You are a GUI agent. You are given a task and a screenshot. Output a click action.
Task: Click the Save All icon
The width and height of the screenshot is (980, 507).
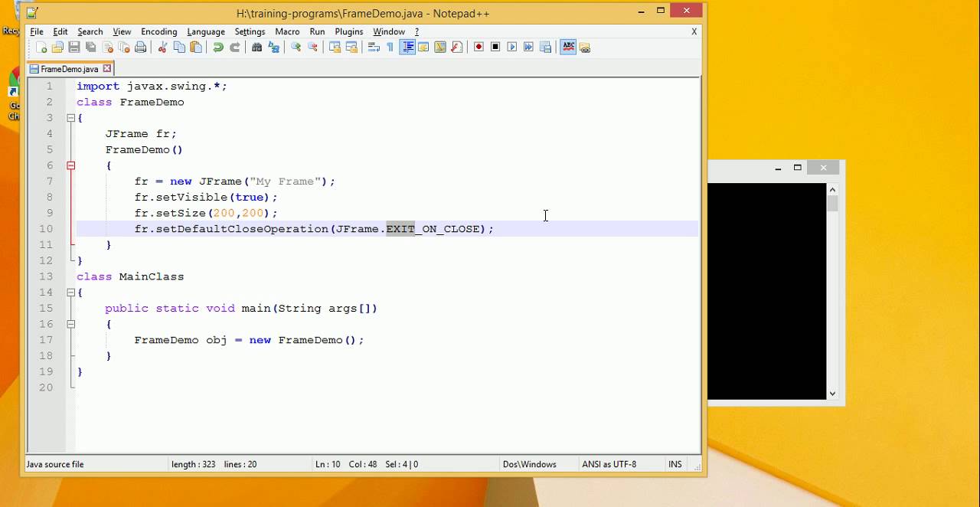91,47
